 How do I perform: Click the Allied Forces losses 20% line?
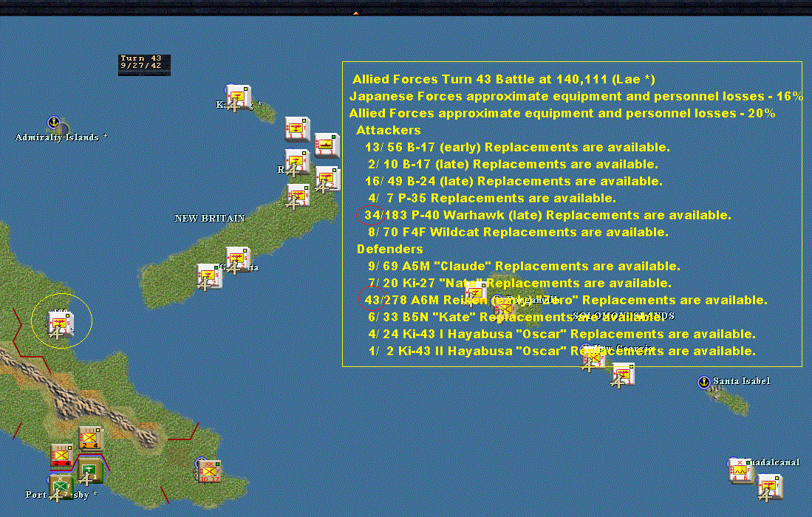coord(562,113)
